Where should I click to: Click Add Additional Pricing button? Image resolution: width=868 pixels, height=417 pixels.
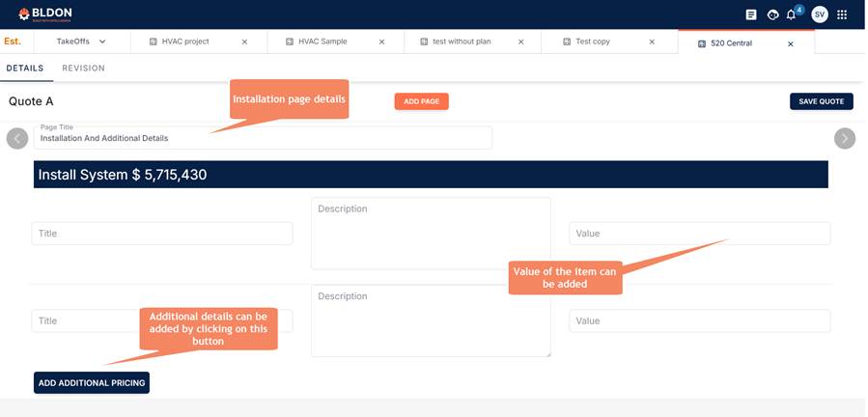click(x=92, y=383)
